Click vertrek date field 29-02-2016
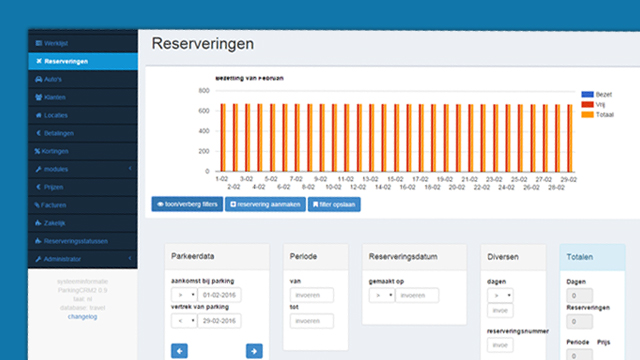The height and width of the screenshot is (360, 640). 219,321
